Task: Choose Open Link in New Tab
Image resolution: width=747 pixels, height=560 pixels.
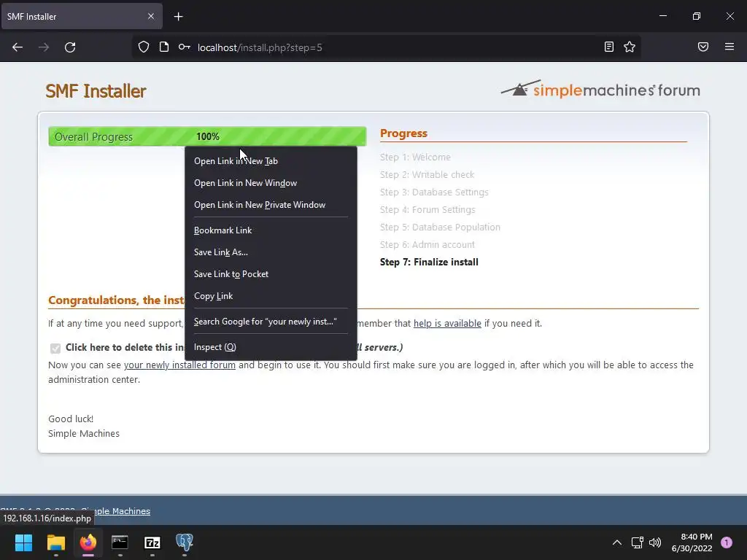Action: [271, 161]
